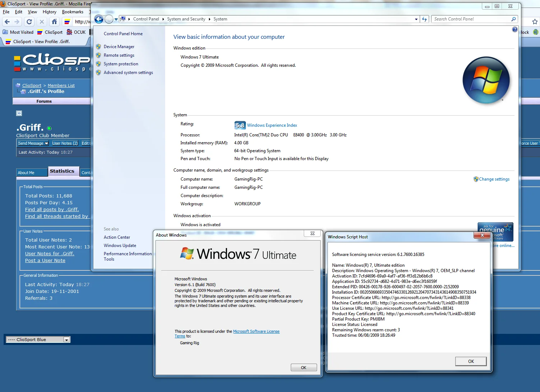540x392 pixels.
Task: Click the genuine Microsoft software badge
Action: pyautogui.click(x=495, y=232)
